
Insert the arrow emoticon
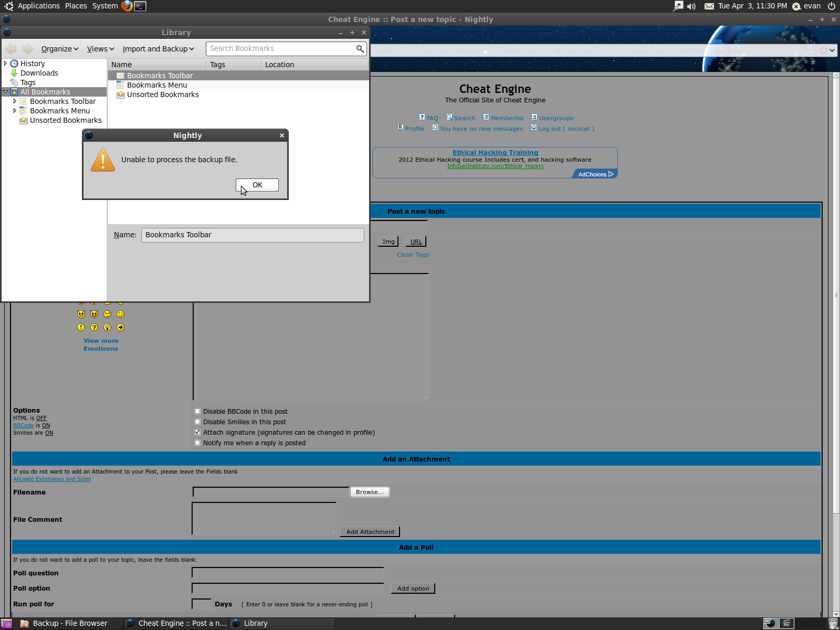(x=120, y=327)
